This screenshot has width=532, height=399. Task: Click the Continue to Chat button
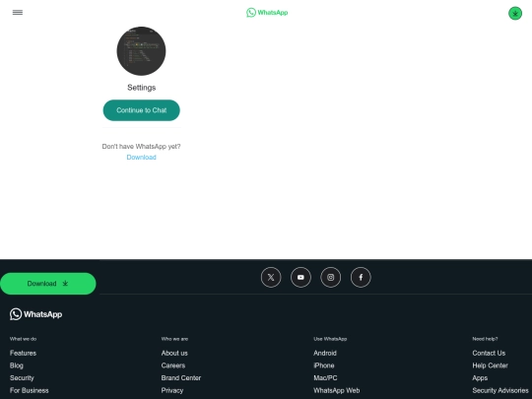coord(142,110)
